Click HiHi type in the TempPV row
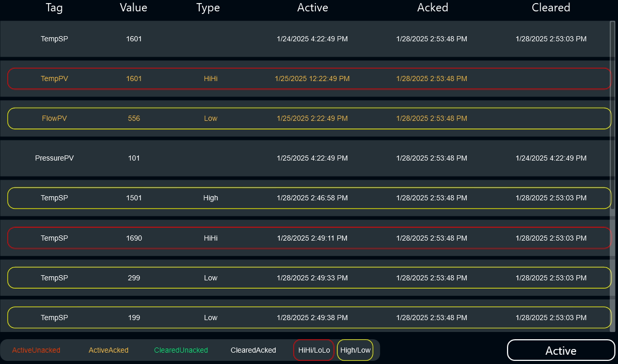Screen dimensions: 618x364 [211, 79]
